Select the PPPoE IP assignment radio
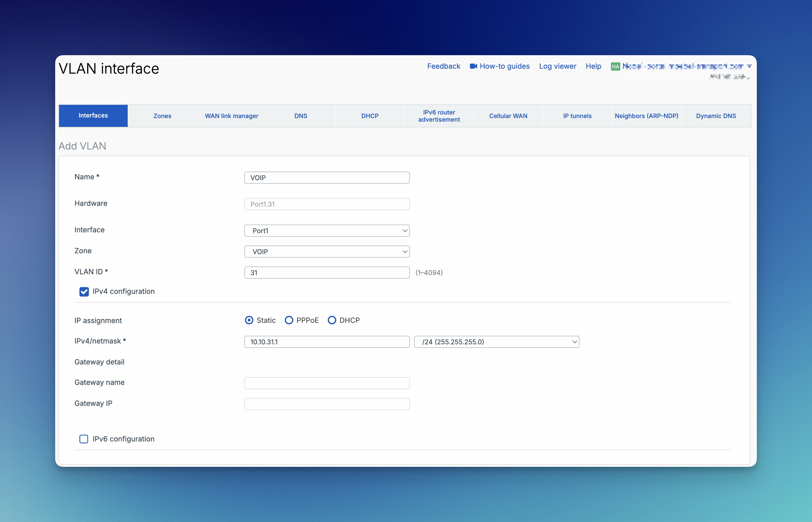812x522 pixels. [289, 320]
